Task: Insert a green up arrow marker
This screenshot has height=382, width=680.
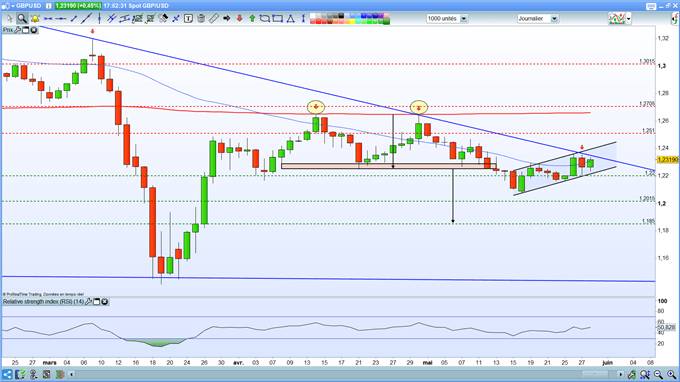Action: pyautogui.click(x=252, y=19)
